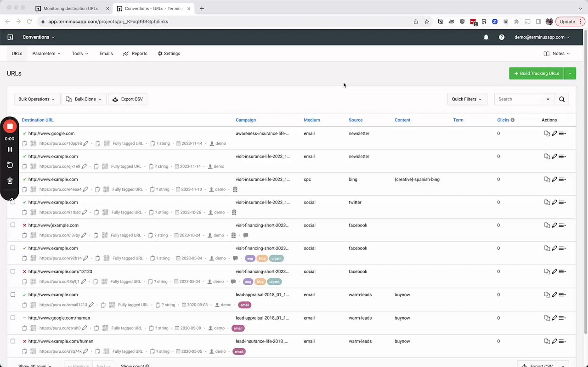Viewport: 588px width, 367px height.
Task: Delete the recording with trash icon
Action: tap(10, 181)
